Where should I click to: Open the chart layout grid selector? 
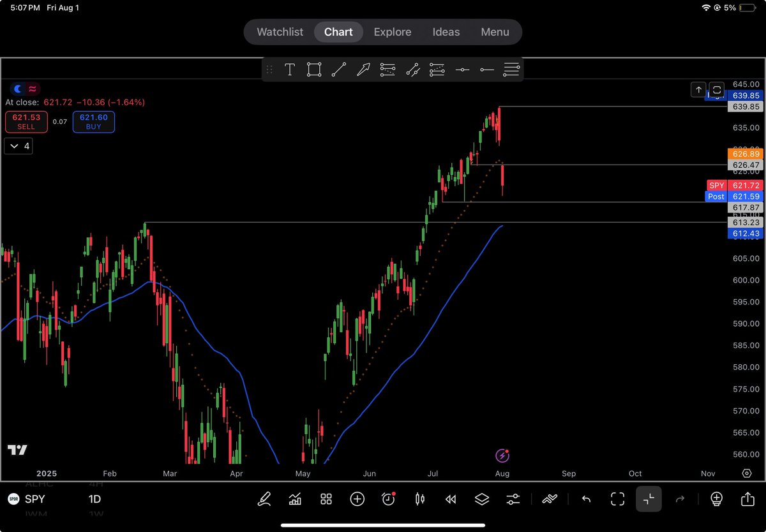[326, 499]
